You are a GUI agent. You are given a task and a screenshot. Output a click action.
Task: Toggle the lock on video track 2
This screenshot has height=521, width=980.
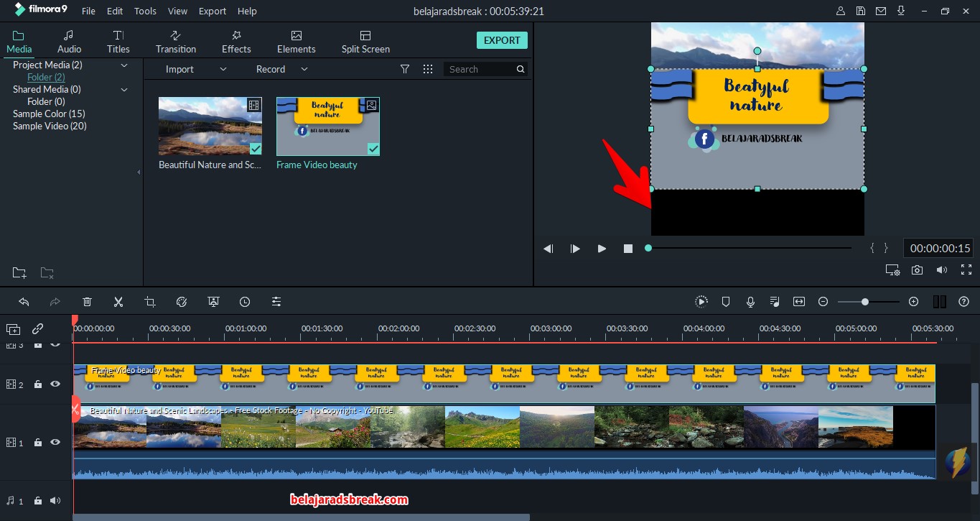pos(38,384)
